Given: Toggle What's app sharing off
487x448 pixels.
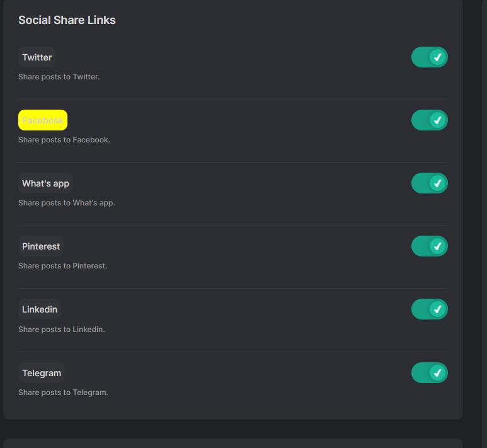Looking at the screenshot, I should pyautogui.click(x=430, y=183).
